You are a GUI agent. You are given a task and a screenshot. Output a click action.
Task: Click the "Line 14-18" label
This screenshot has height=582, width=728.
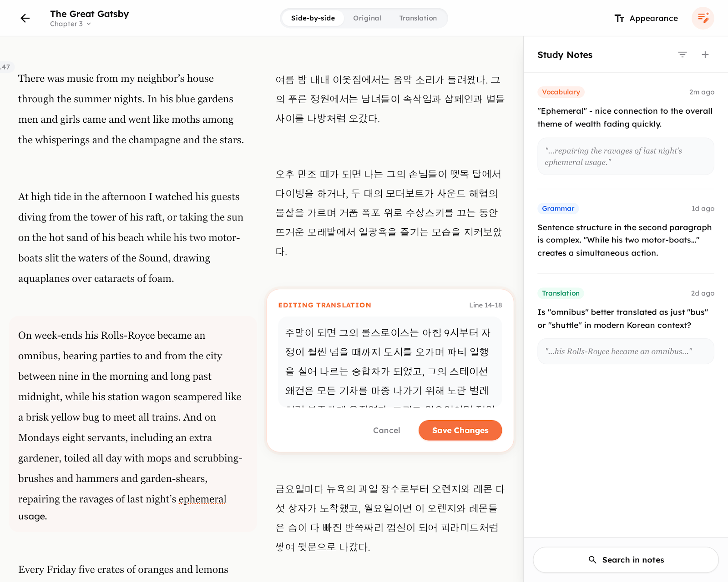(x=485, y=305)
